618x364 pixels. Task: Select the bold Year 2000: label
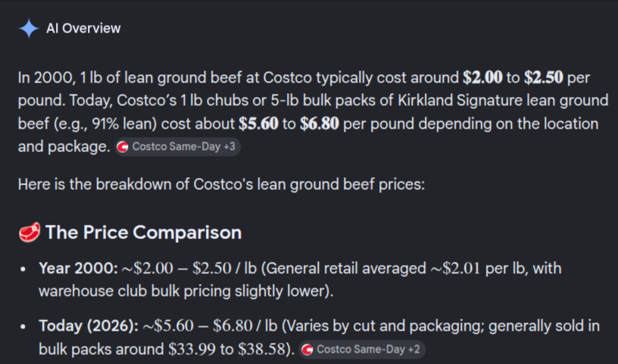[79, 269]
